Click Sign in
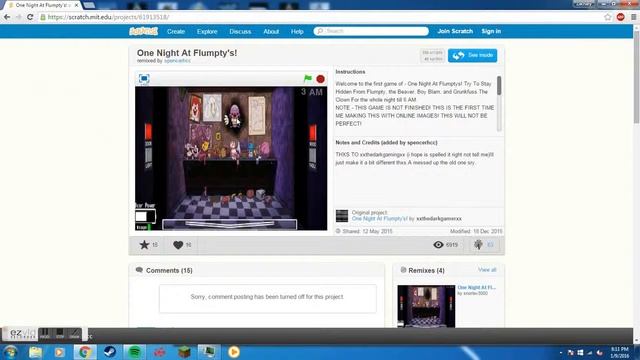Viewport: 640px width, 360px height. pos(491,31)
